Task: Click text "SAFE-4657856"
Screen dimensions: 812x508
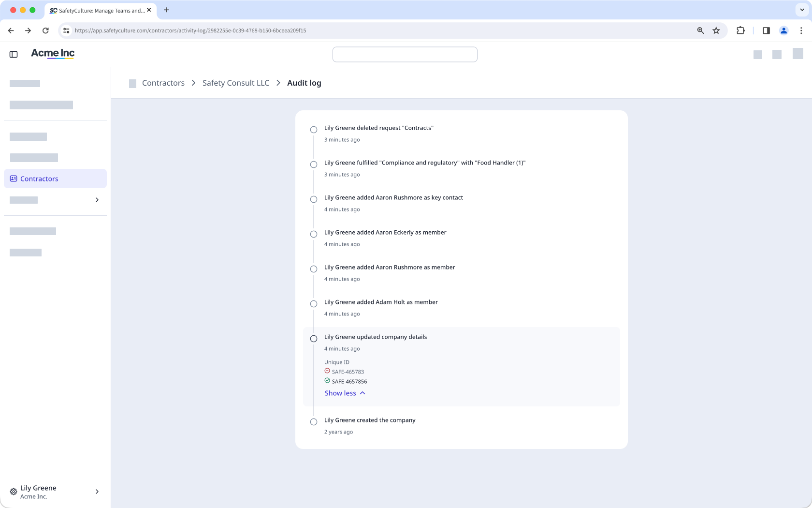Action: tap(349, 382)
